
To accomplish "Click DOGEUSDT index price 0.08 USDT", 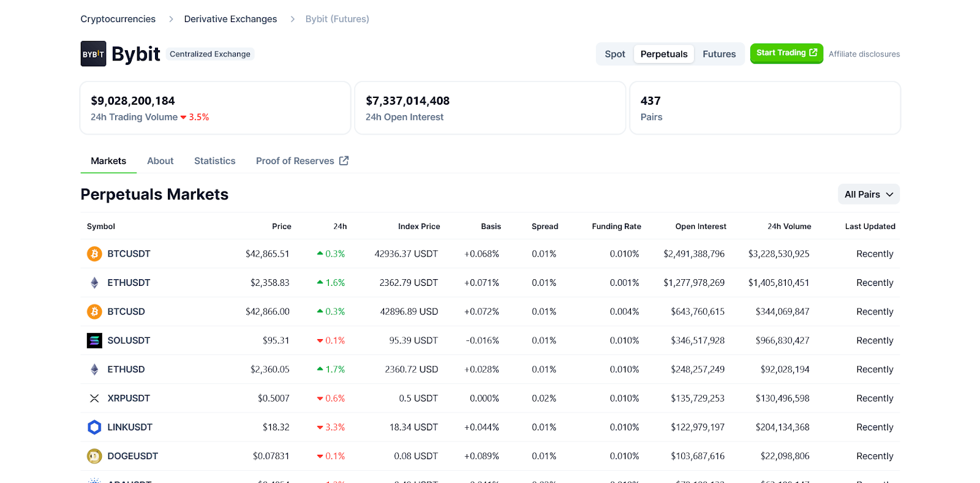I will [416, 456].
